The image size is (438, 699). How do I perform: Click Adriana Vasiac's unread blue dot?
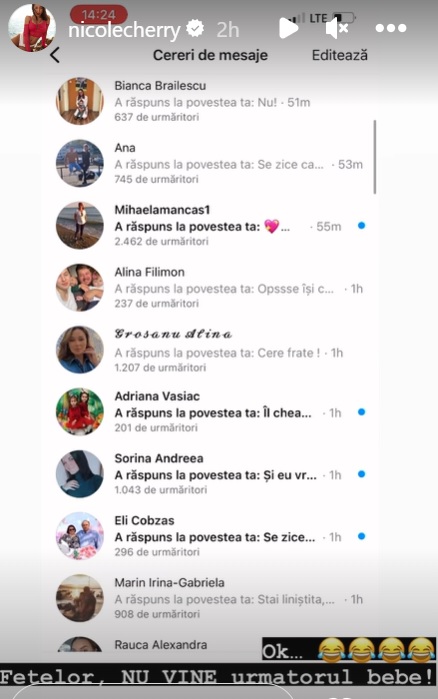point(361,412)
